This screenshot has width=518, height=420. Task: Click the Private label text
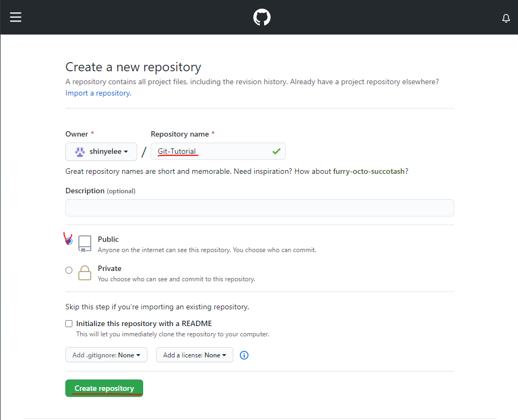[x=109, y=268]
